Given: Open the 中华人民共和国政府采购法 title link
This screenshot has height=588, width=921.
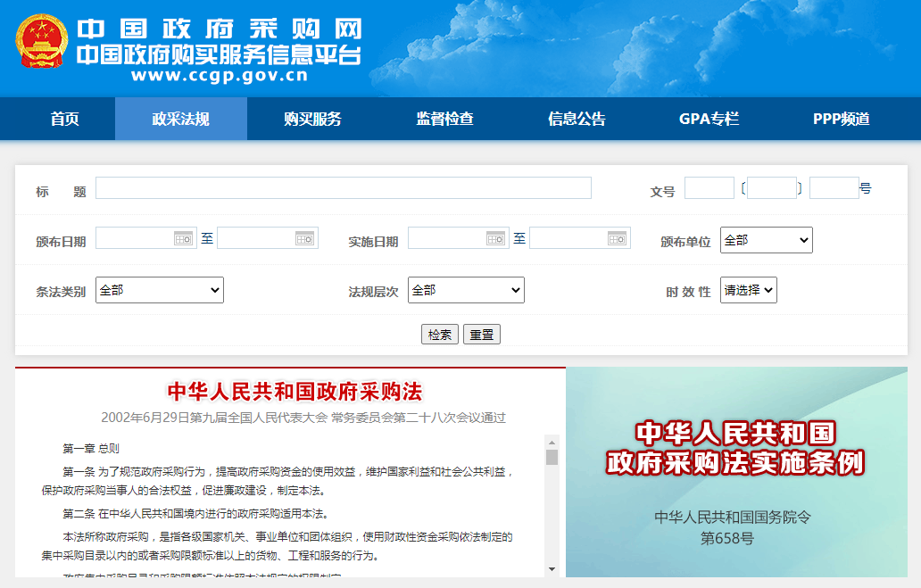Looking at the screenshot, I should pos(295,392).
